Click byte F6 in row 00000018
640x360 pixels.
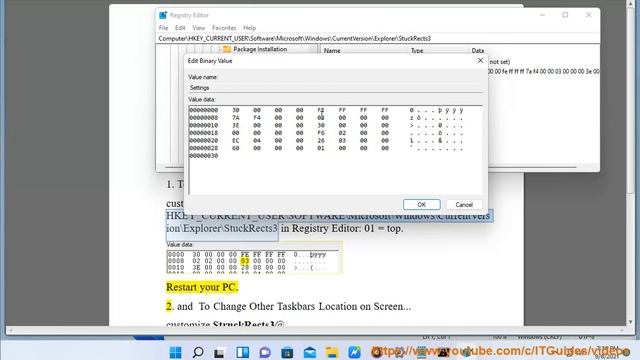(321, 133)
